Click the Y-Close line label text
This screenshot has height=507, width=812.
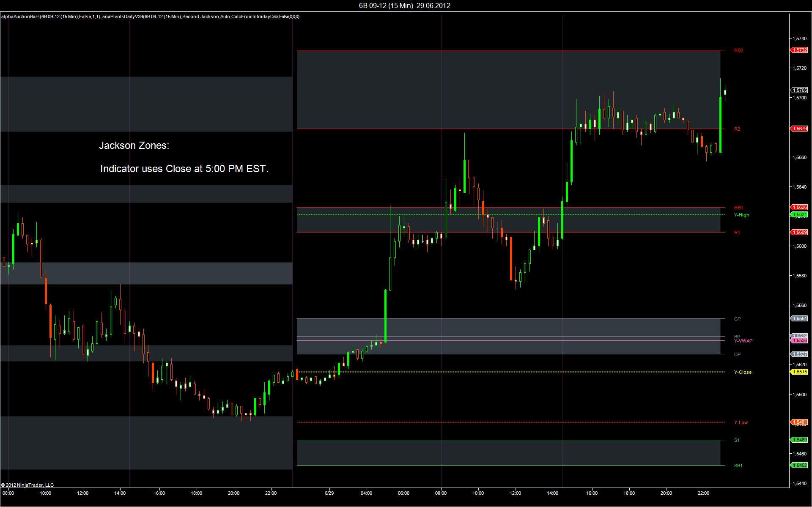[x=743, y=372]
